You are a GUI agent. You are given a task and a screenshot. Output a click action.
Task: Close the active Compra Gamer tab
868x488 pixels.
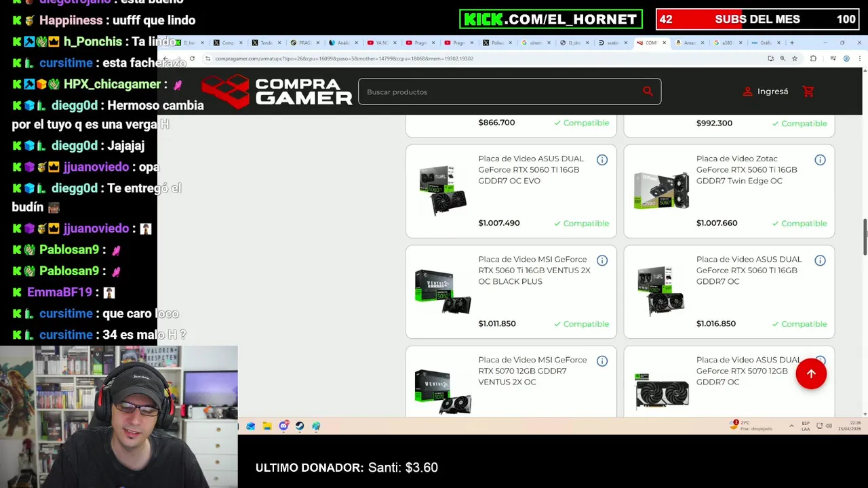tap(664, 43)
